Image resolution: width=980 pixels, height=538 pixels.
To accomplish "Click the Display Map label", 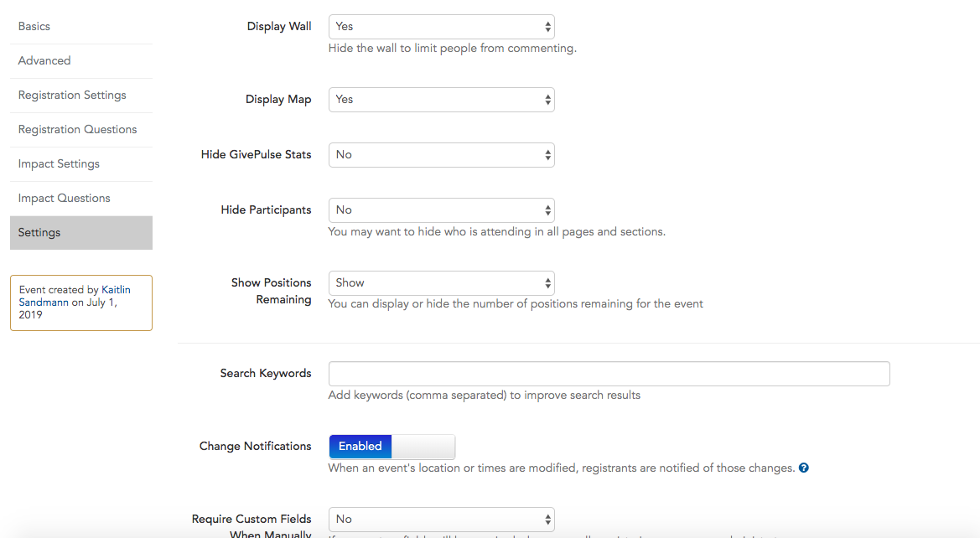I will point(278,100).
